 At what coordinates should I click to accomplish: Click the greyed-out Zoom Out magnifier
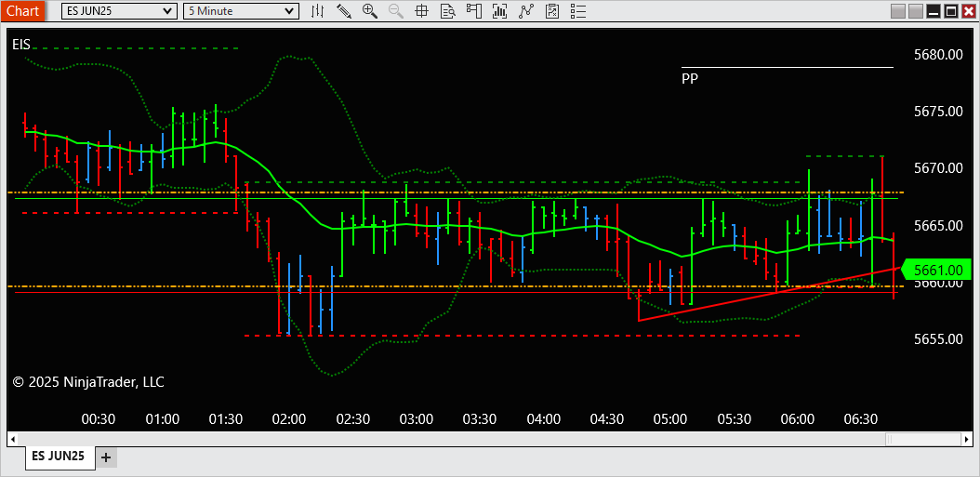[x=395, y=10]
